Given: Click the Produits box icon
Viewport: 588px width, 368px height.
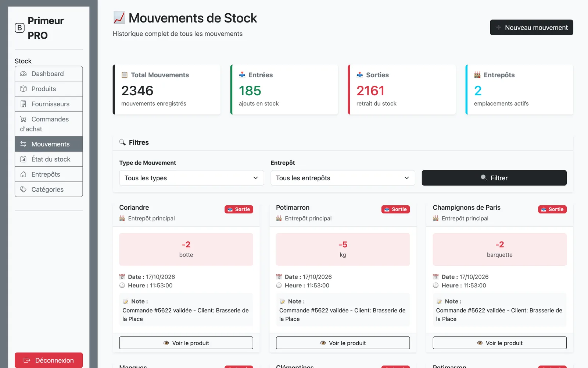Looking at the screenshot, I should pos(23,89).
